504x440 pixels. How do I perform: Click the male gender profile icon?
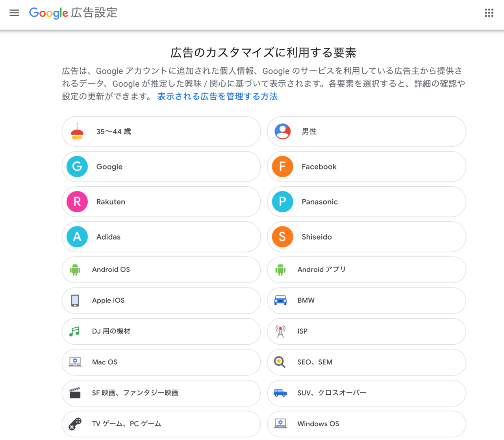click(x=283, y=132)
